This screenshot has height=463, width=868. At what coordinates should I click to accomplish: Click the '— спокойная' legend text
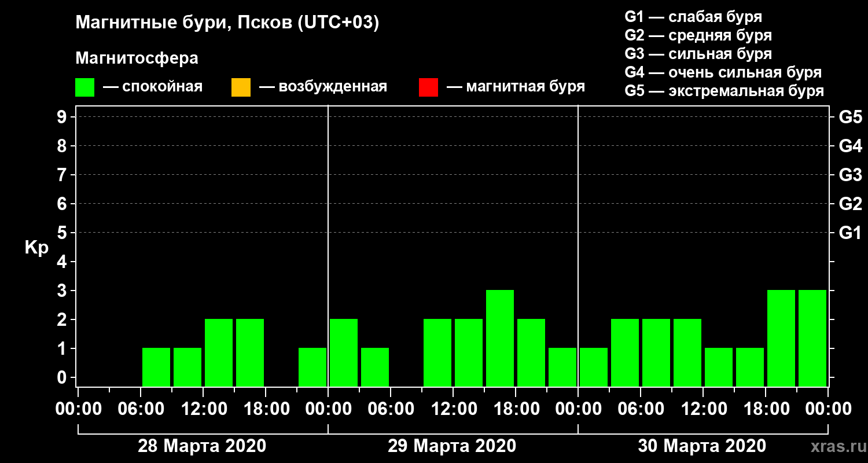(x=153, y=87)
